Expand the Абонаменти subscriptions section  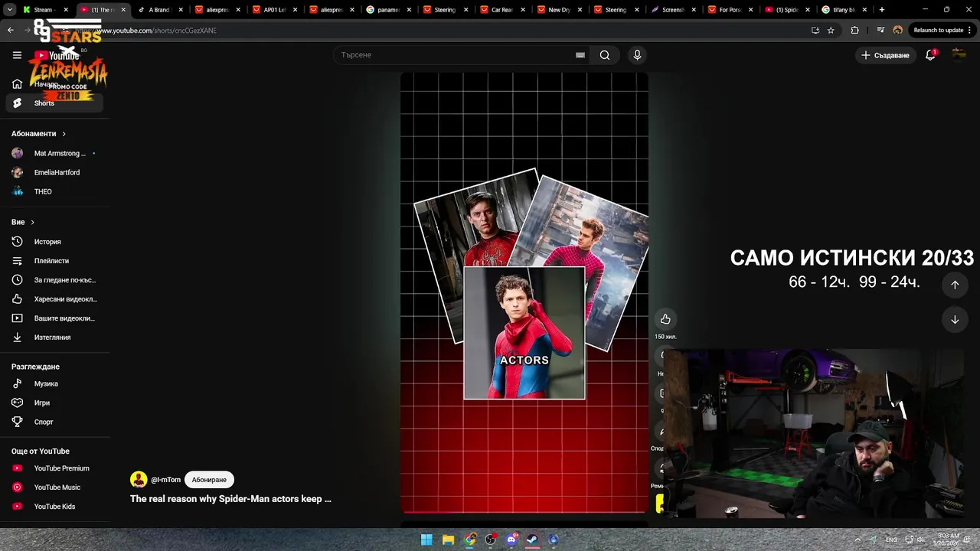point(39,134)
